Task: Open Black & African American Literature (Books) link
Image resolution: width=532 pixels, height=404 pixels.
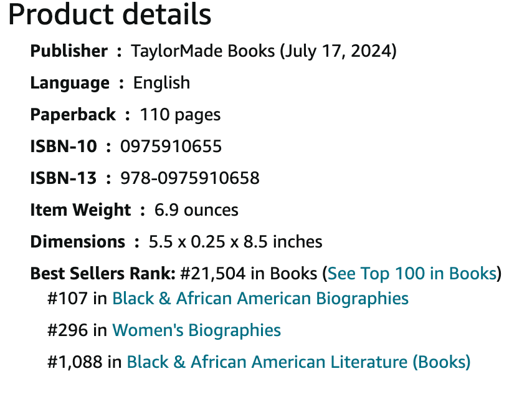Action: tap(298, 362)
